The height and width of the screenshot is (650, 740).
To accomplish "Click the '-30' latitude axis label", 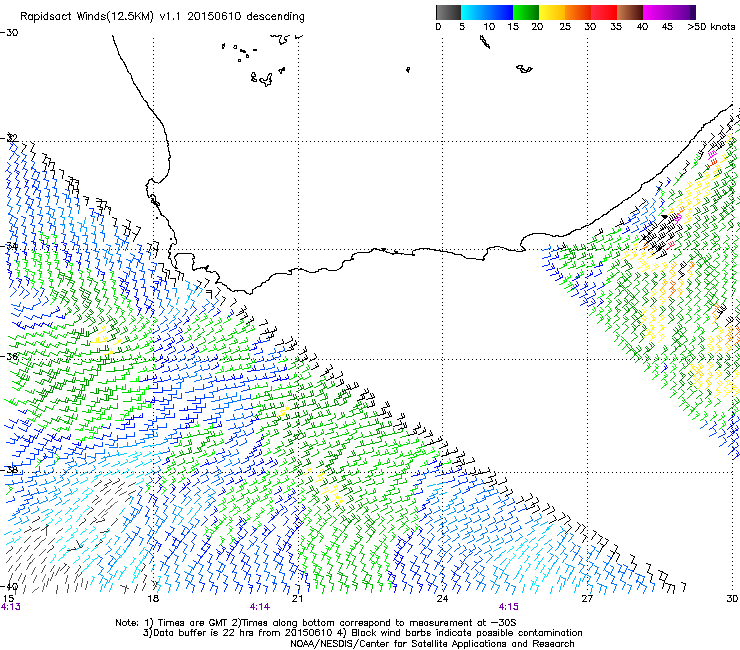I will [x=9, y=33].
